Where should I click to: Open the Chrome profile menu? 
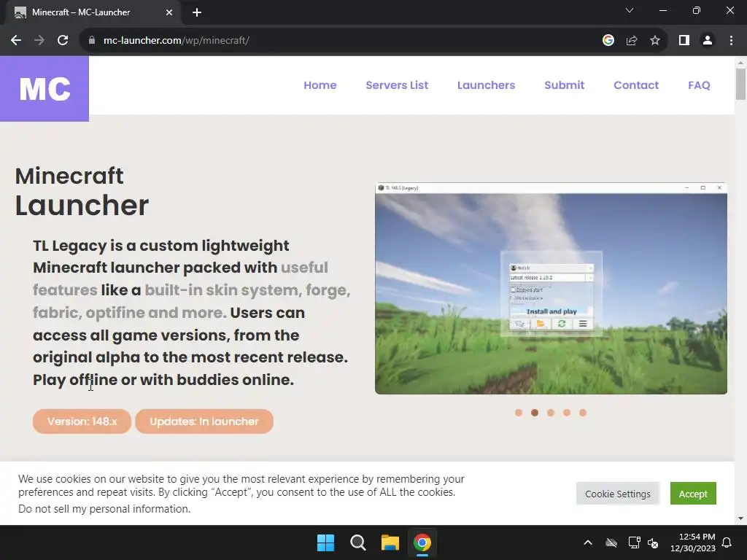(x=708, y=41)
